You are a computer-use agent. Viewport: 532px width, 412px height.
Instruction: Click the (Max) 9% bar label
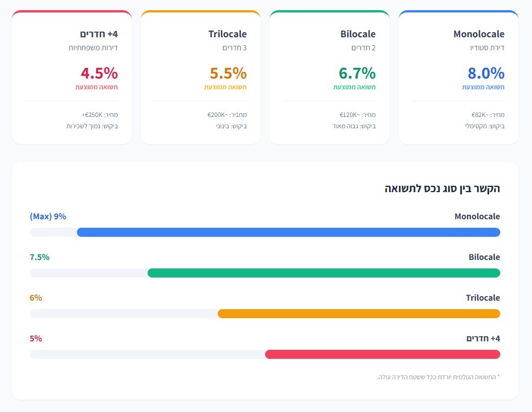point(48,216)
